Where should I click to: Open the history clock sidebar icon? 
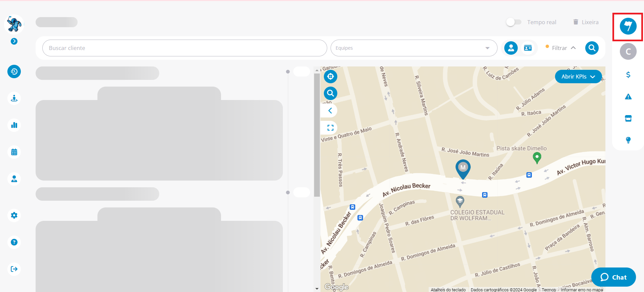pyautogui.click(x=14, y=71)
